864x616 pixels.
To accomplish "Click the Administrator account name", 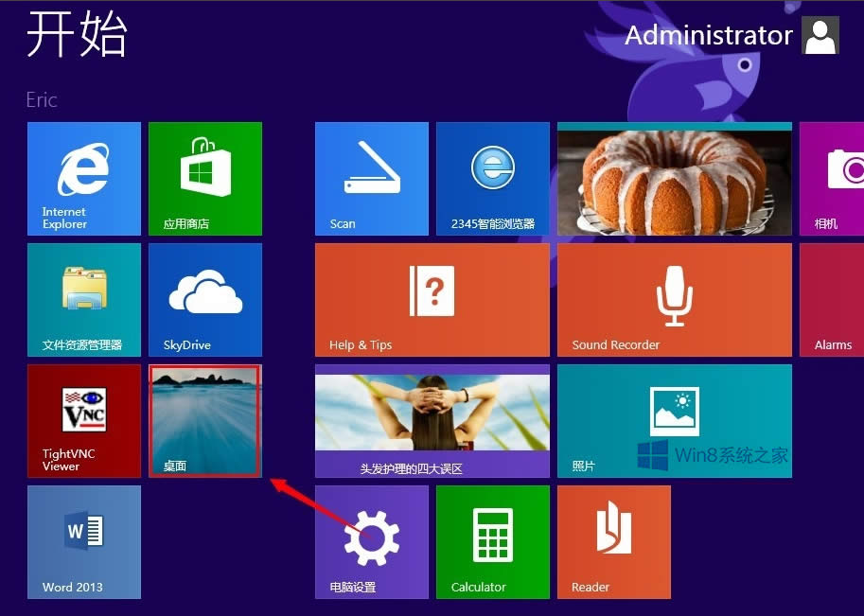I will coord(709,35).
